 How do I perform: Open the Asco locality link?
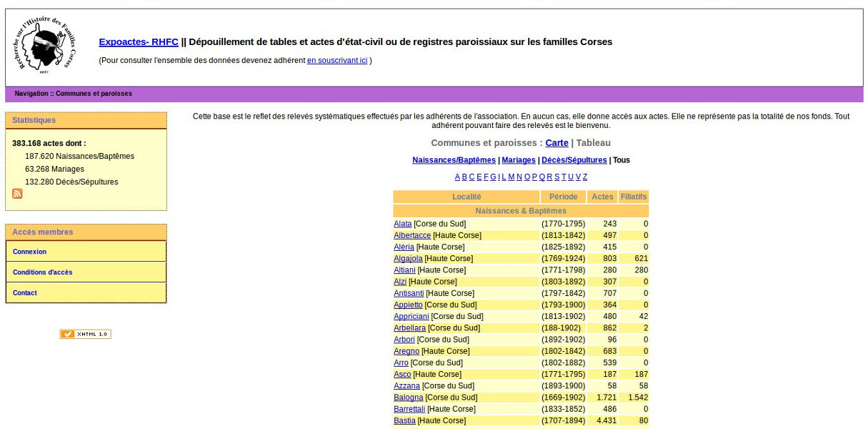pyautogui.click(x=402, y=374)
